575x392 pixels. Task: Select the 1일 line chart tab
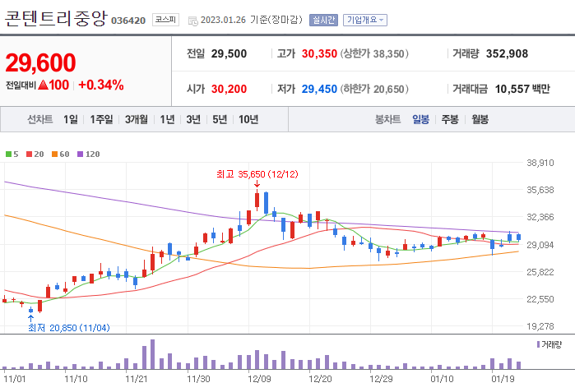click(71, 119)
